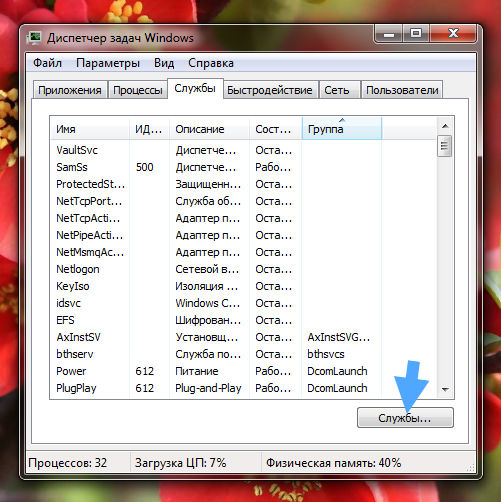Click the scrollbar down arrow

click(445, 389)
